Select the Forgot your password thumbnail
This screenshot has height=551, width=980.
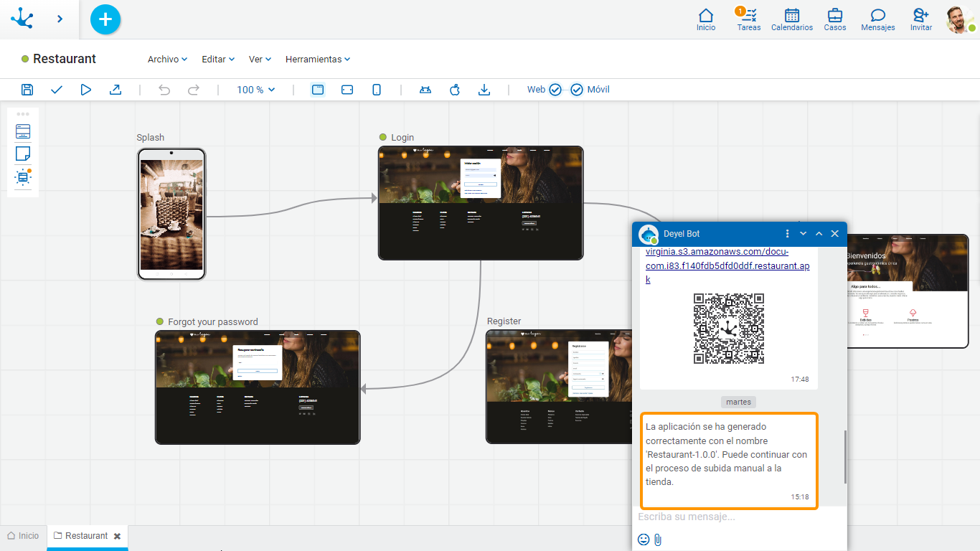[x=258, y=387]
